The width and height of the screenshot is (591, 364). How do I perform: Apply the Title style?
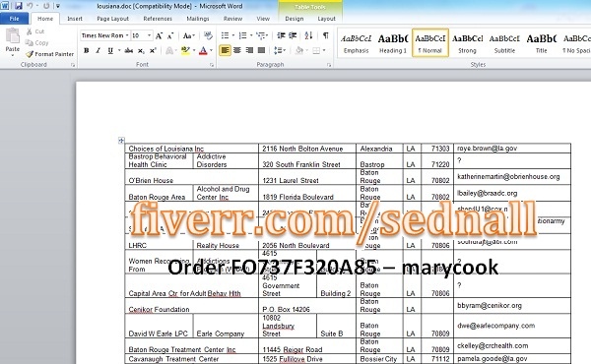[x=541, y=43]
